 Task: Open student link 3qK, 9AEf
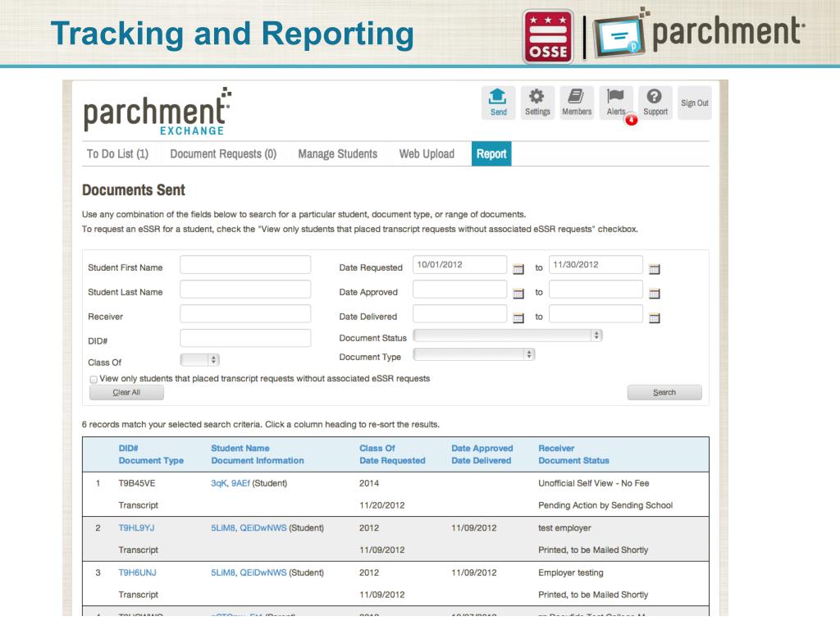coord(231,483)
